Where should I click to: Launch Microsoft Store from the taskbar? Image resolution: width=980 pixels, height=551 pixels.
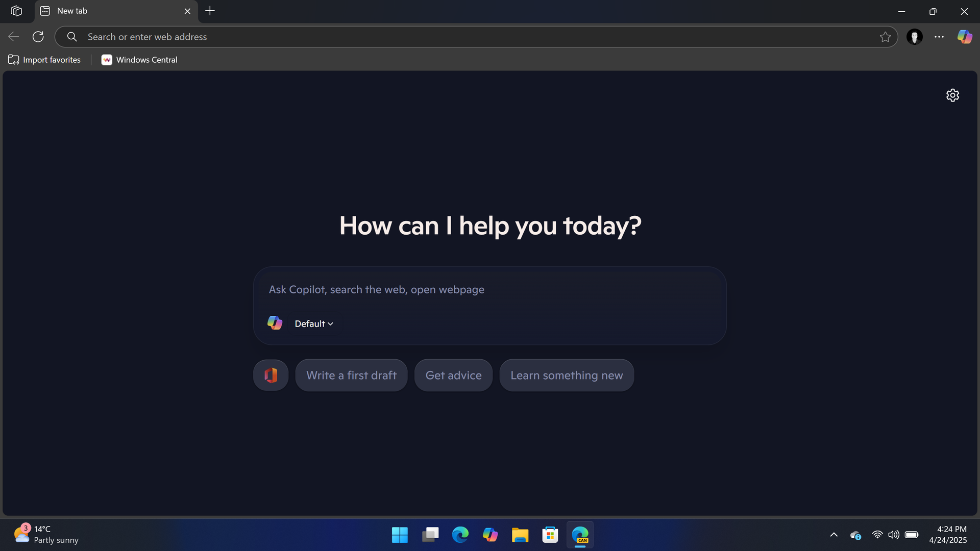tap(550, 535)
